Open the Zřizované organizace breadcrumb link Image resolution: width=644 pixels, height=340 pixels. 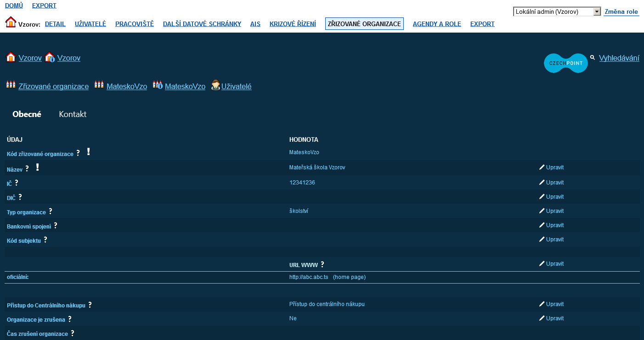coord(54,86)
